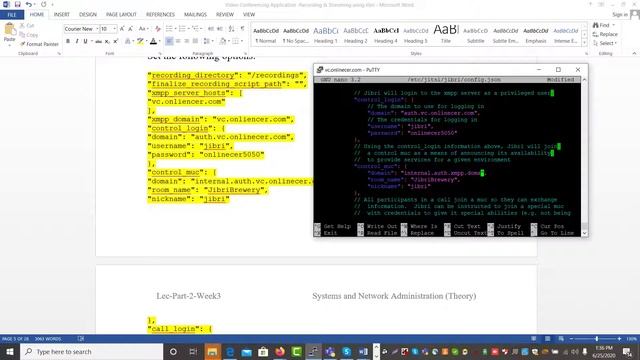The width and height of the screenshot is (640, 360).
Task: Collapse the ribbon with the arrow
Action: (634, 53)
